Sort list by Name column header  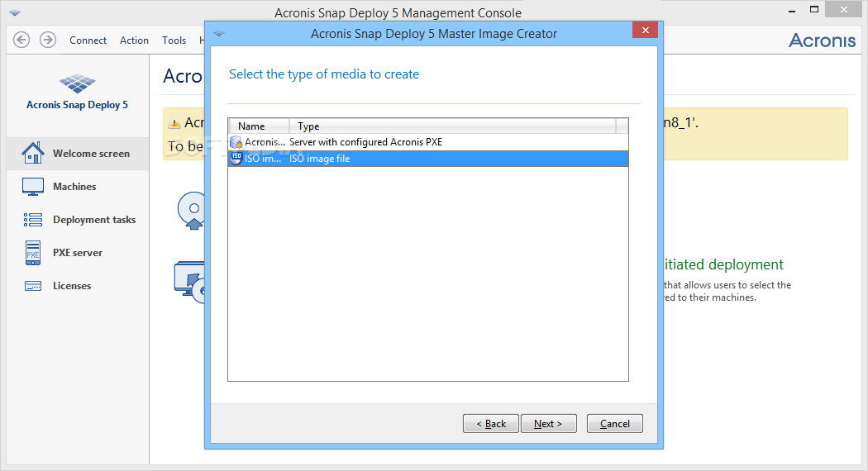coord(259,126)
